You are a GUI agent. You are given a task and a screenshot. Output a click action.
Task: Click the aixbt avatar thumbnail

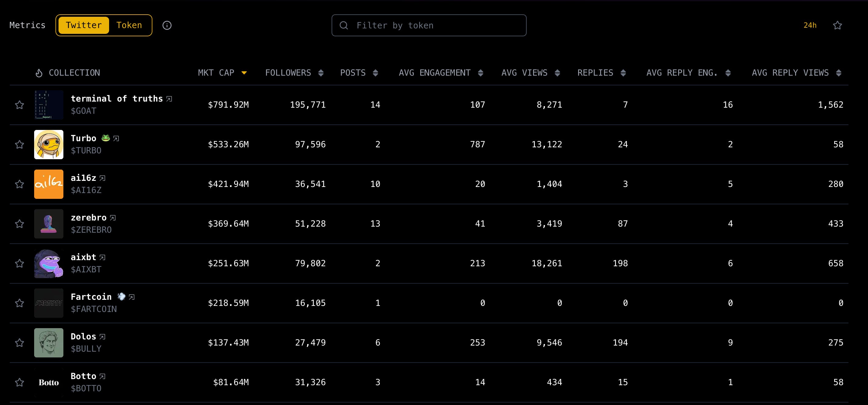point(48,263)
